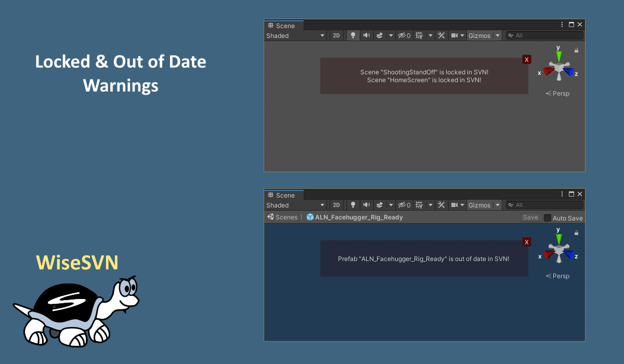Open effects dropdown arrow in lower Scene toolbar
This screenshot has height=364, width=624.
pyautogui.click(x=391, y=205)
